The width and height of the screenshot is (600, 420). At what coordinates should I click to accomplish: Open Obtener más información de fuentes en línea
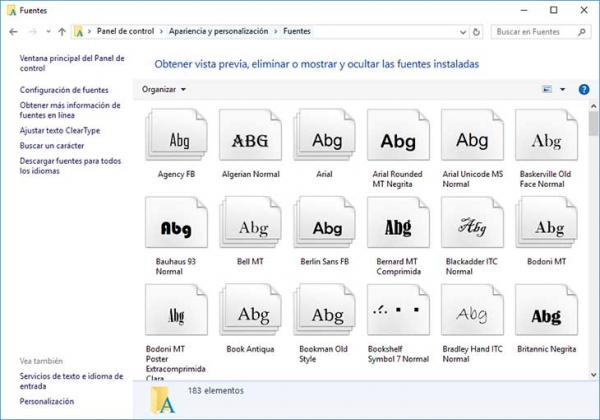pos(70,110)
